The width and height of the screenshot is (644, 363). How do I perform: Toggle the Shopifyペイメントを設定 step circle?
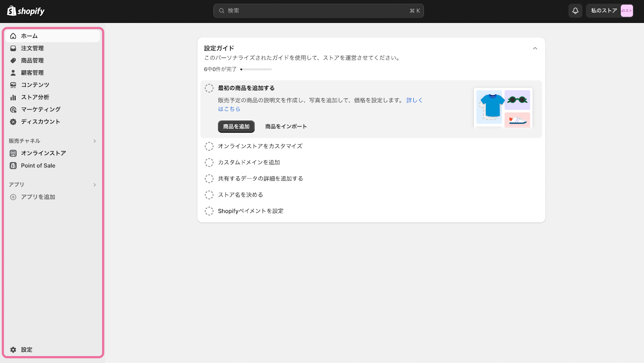(209, 211)
